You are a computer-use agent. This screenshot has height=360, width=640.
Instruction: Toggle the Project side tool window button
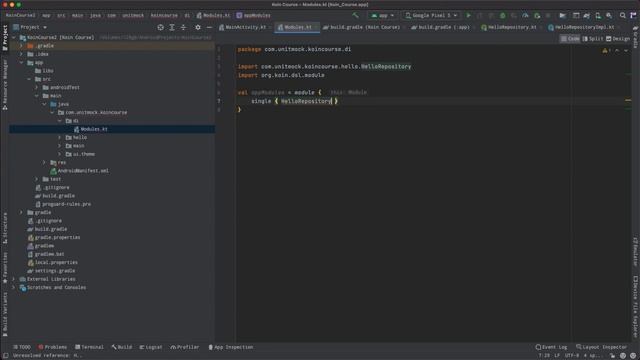5,38
